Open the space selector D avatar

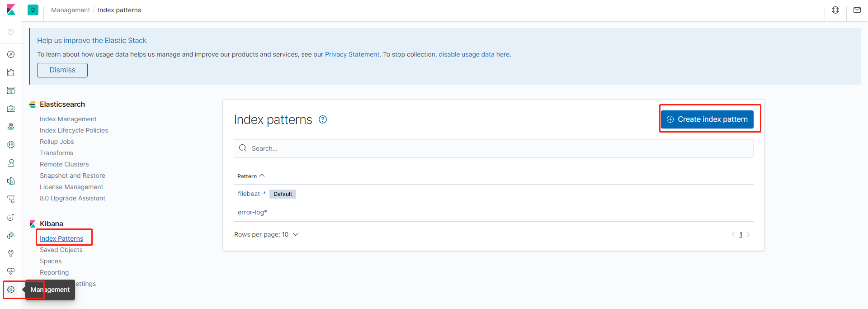pyautogui.click(x=33, y=10)
